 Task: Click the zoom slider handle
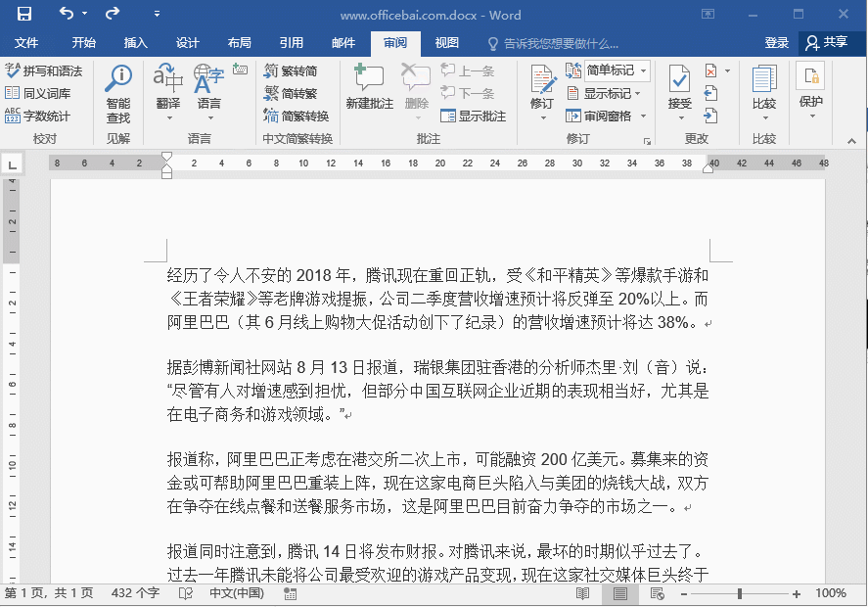click(x=740, y=594)
